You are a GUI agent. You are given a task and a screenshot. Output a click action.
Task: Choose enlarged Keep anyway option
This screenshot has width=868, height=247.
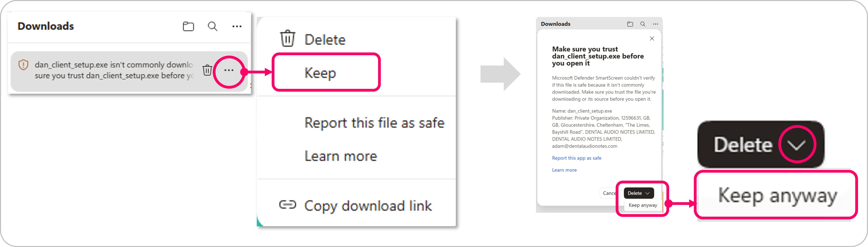tap(777, 195)
